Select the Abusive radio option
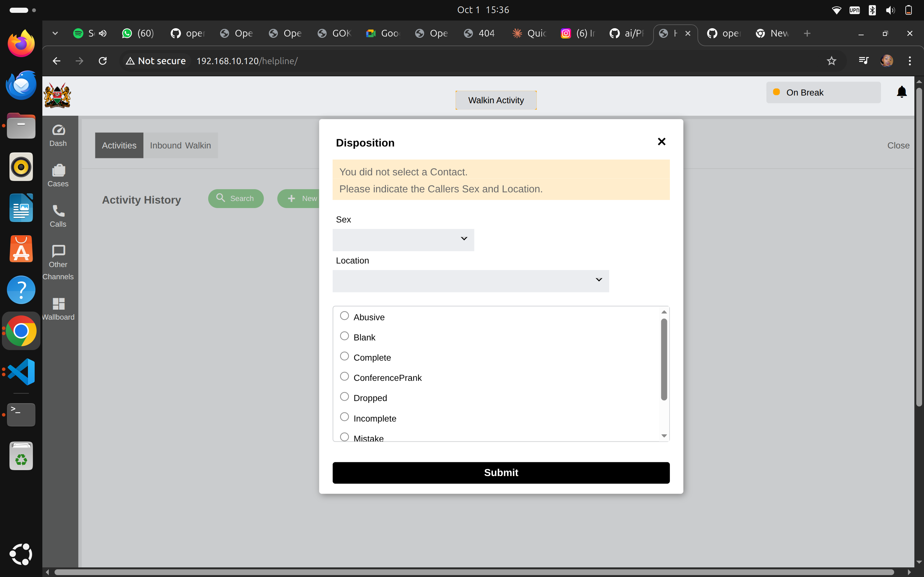The height and width of the screenshot is (577, 924). click(344, 316)
